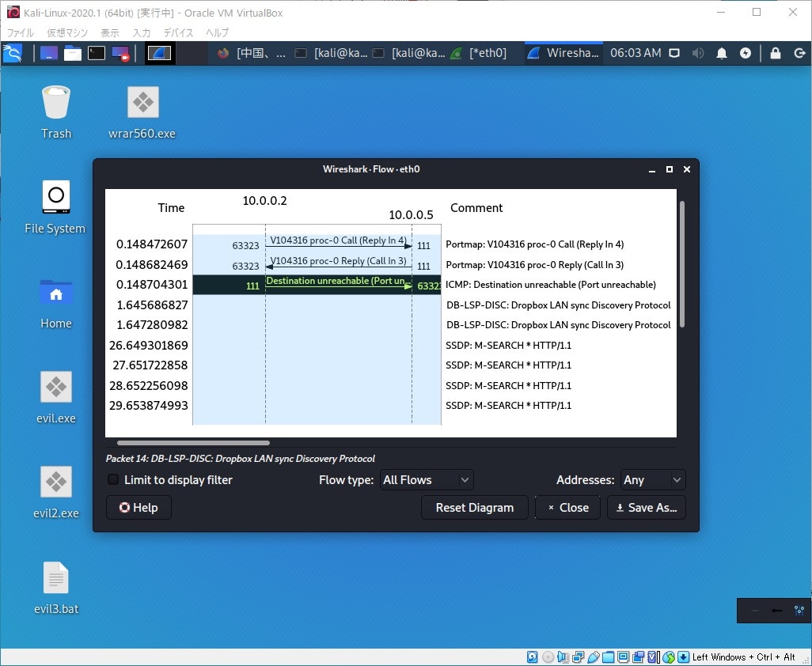
Task: Click the vertical scrollbar of flow diagram
Action: pos(682,264)
